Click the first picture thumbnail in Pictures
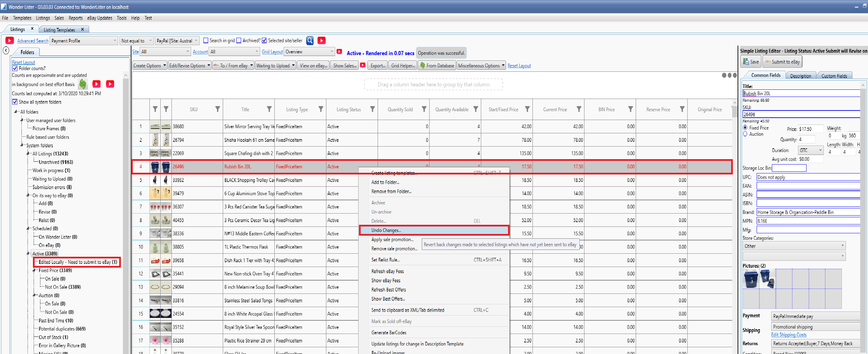This screenshot has height=354, width=868. (x=751, y=279)
